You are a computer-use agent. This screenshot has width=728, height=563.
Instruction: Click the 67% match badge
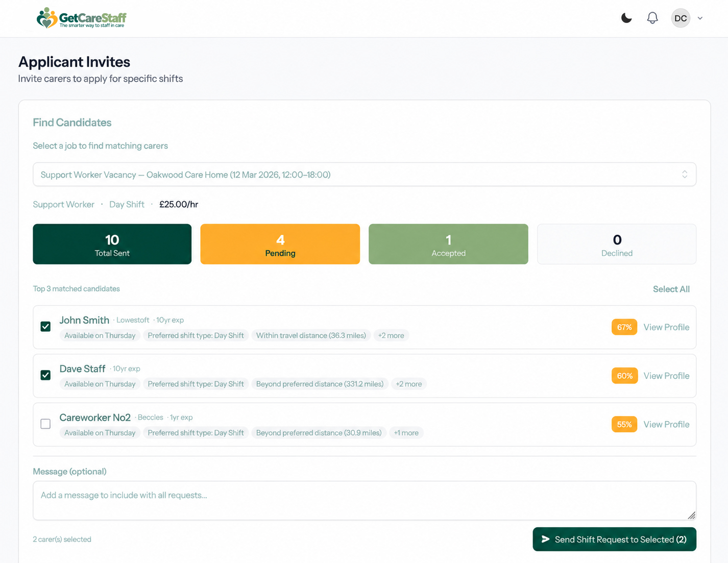coord(624,327)
